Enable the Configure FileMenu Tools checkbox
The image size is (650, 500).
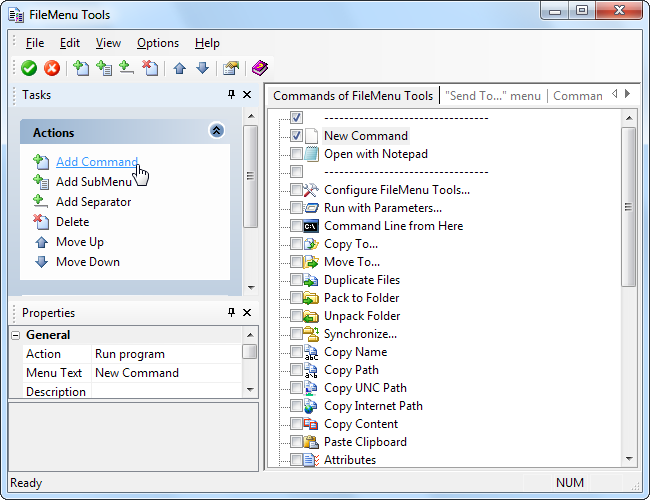[296, 190]
